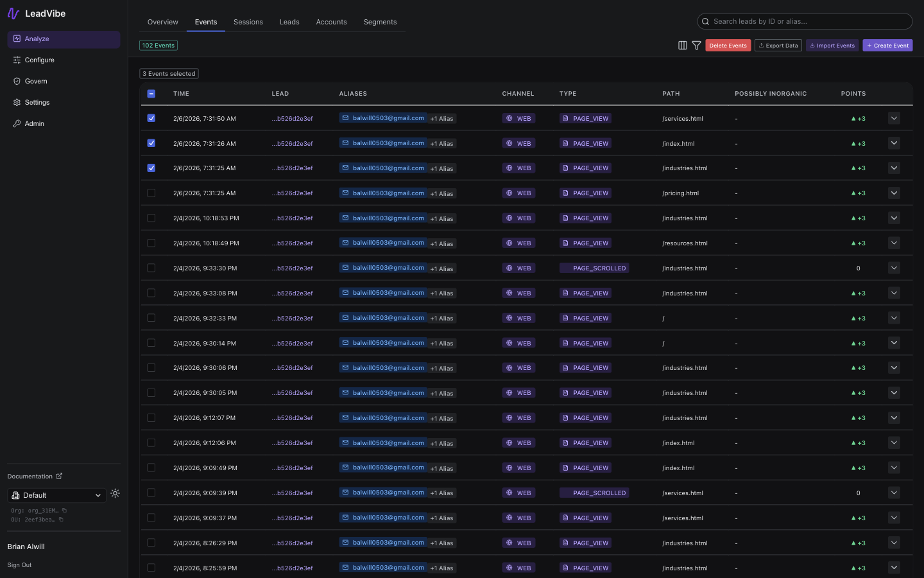The image size is (924, 578).
Task: Select the Configure sidebar icon
Action: pyautogui.click(x=16, y=60)
